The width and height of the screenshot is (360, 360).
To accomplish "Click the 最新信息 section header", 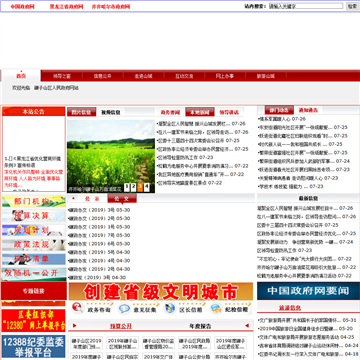I will click(308, 198).
